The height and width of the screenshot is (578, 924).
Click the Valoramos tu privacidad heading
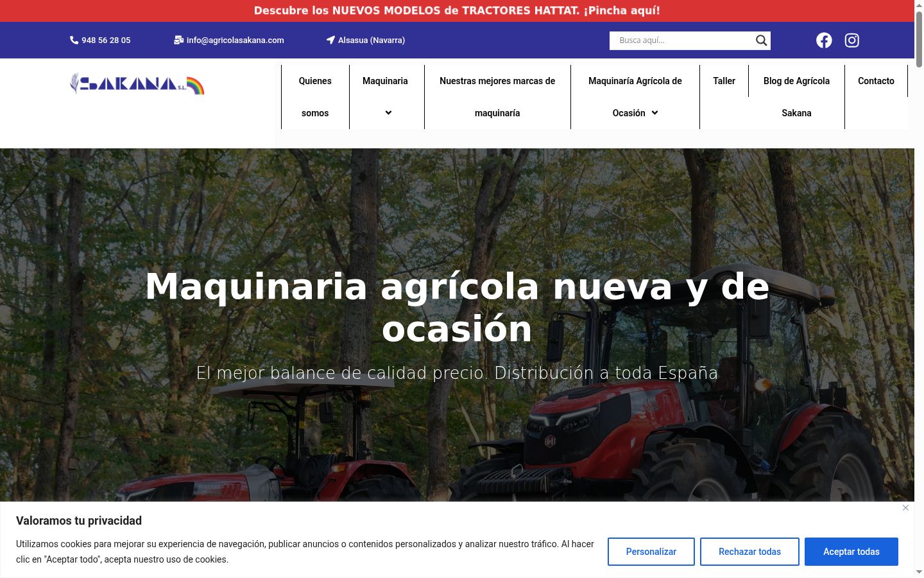[79, 521]
